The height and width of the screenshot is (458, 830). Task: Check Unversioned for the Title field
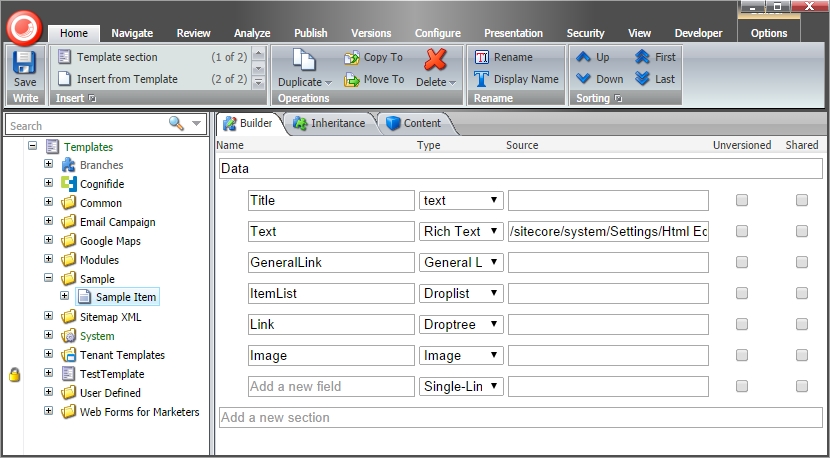742,200
